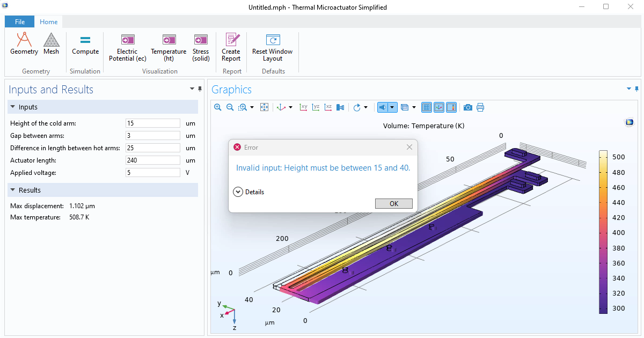Image resolution: width=644 pixels, height=338 pixels.
Task: Click the Create Report icon
Action: (231, 47)
